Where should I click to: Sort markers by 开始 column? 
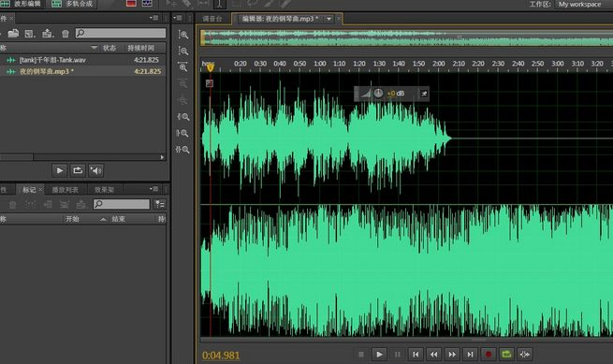pos(72,219)
